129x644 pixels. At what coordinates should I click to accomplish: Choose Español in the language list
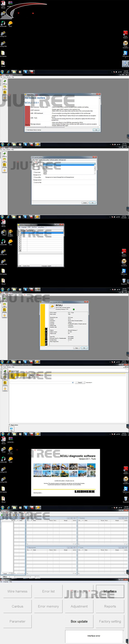[x=45, y=170]
